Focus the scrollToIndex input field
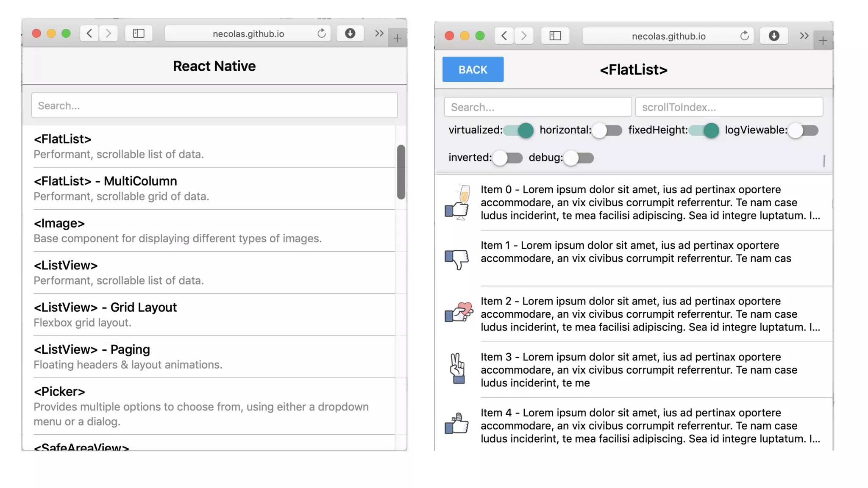Image resolution: width=868 pixels, height=488 pixels. 729,107
